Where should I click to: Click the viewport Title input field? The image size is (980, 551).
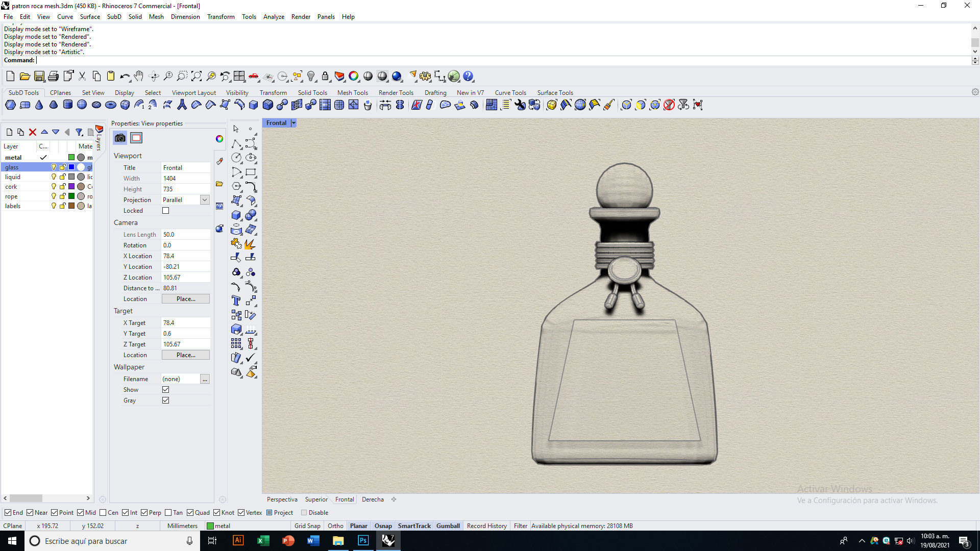pyautogui.click(x=186, y=168)
